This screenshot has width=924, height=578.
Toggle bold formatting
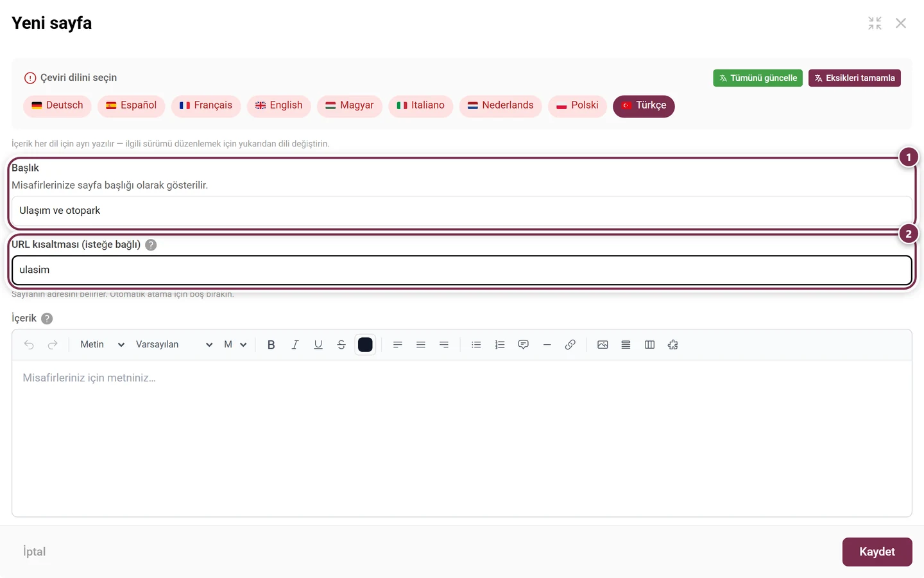[x=271, y=345]
